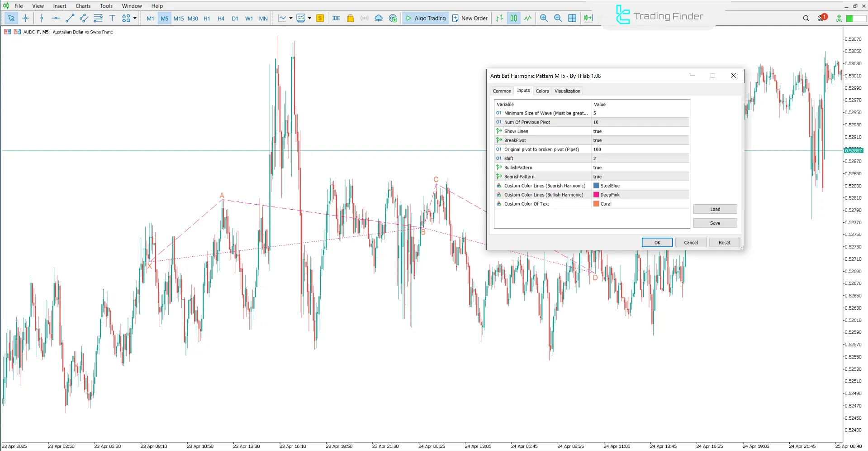Open the Charts menu
The width and height of the screenshot is (868, 451).
(x=83, y=6)
